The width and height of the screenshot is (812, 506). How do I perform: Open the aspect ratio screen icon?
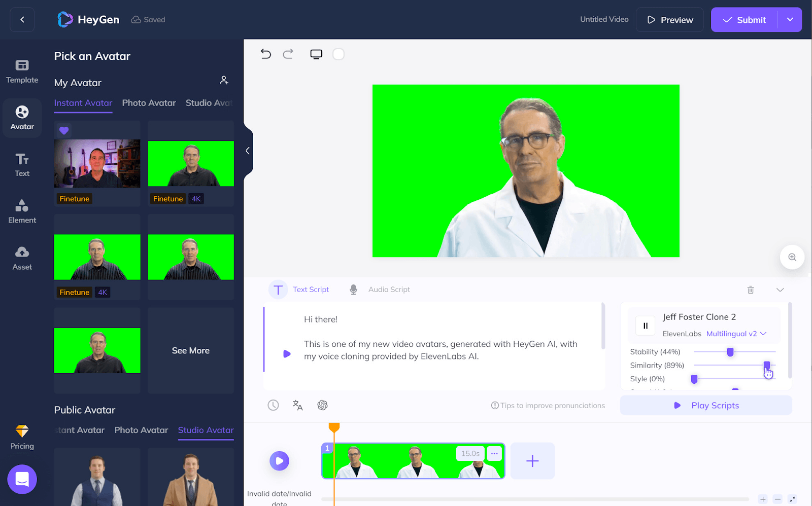tap(316, 54)
